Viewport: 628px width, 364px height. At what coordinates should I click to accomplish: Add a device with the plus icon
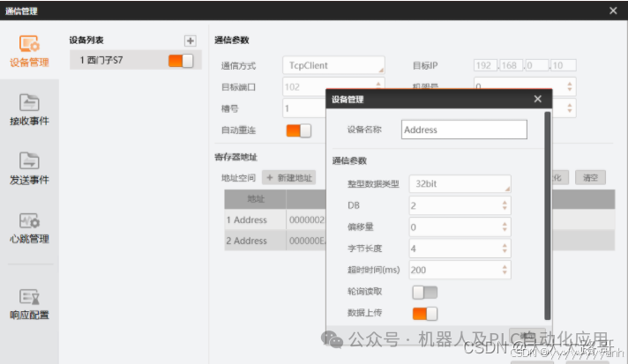pyautogui.click(x=190, y=41)
